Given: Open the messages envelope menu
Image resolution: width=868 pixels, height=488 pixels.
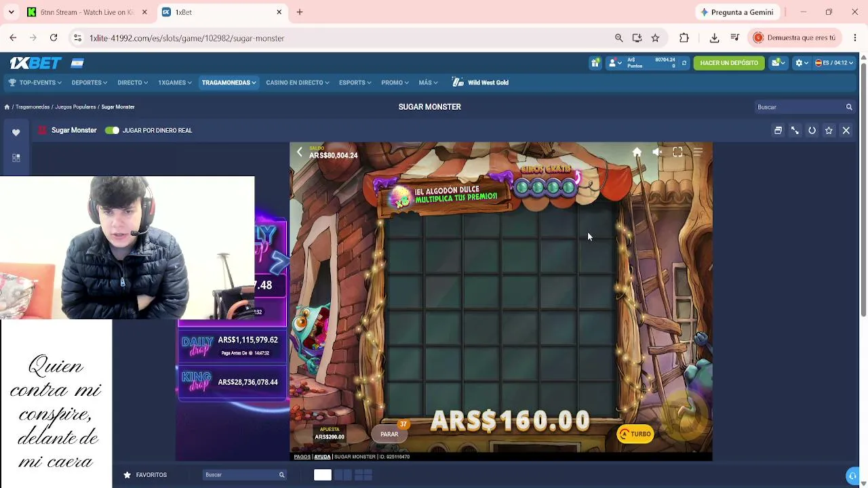Looking at the screenshot, I should tap(778, 63).
